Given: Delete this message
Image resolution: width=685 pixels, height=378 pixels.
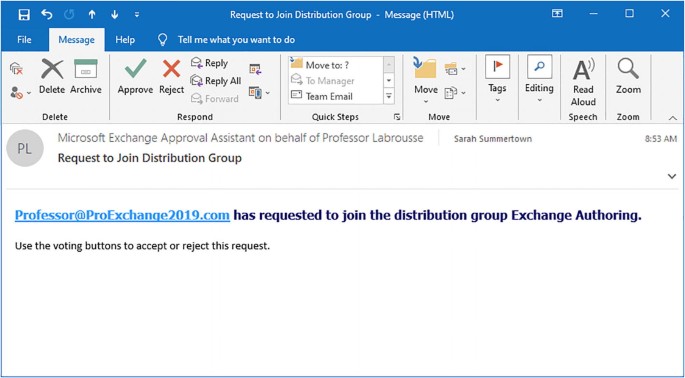Looking at the screenshot, I should point(52,77).
